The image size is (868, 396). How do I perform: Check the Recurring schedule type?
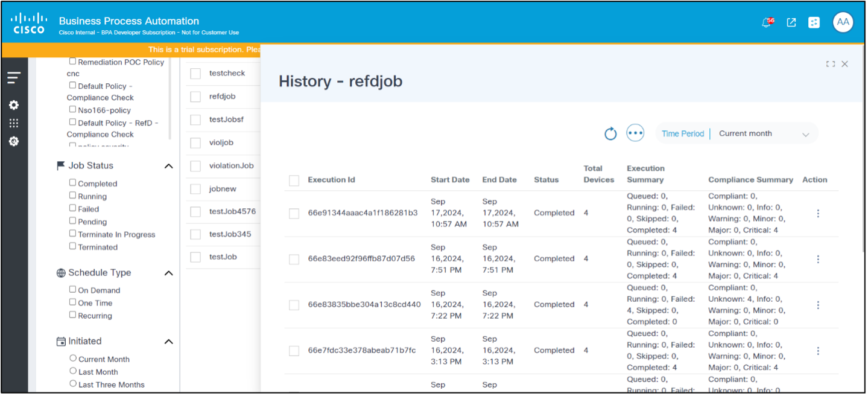click(x=73, y=315)
